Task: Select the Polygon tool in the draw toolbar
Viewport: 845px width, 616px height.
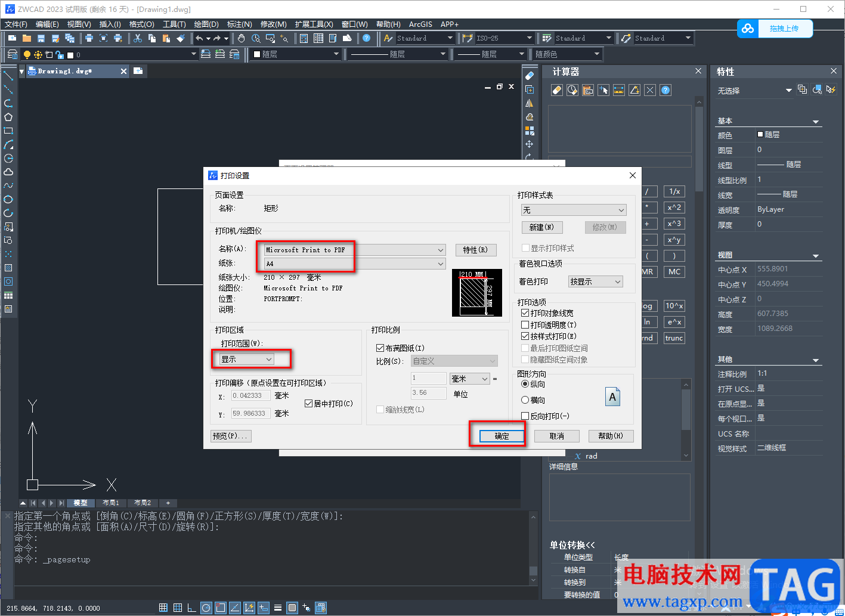Action: coord(8,117)
